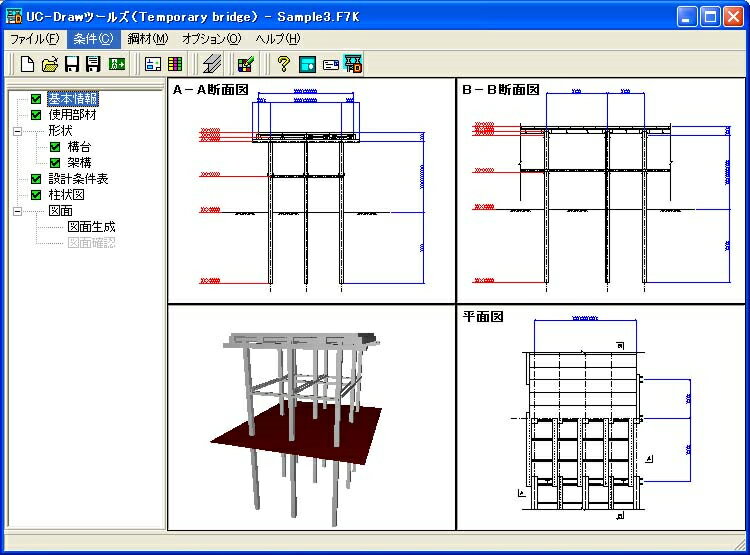Click the New file toolbar icon
The image size is (750, 555).
point(27,64)
